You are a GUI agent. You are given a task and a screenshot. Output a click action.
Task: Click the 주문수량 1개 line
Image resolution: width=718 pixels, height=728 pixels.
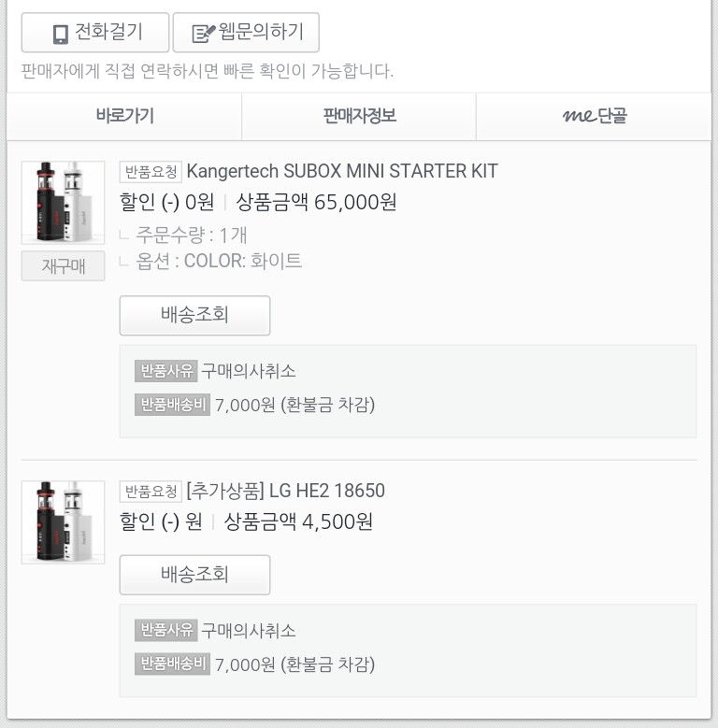[191, 235]
